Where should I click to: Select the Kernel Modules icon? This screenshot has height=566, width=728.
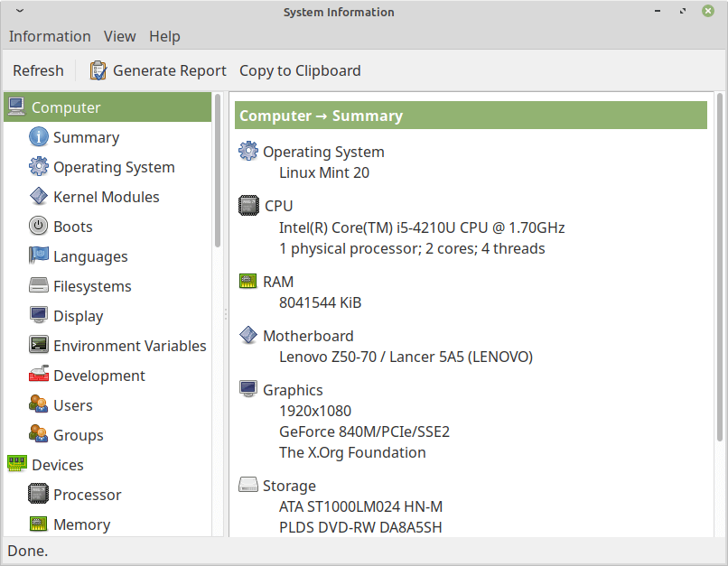pyautogui.click(x=39, y=197)
